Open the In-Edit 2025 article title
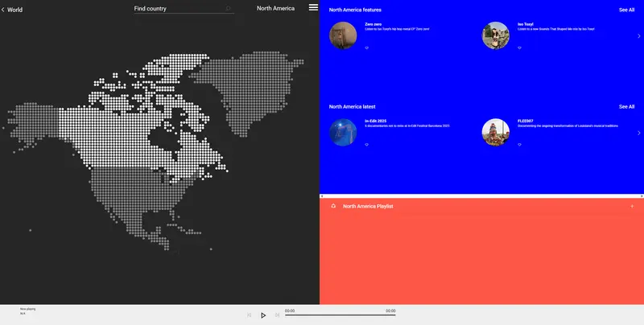The width and height of the screenshot is (644, 325). click(x=375, y=121)
